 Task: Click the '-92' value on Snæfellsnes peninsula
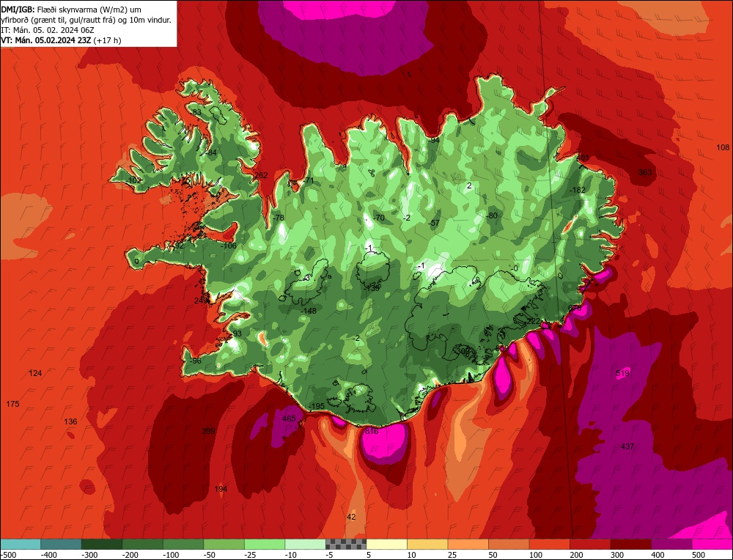[178, 246]
